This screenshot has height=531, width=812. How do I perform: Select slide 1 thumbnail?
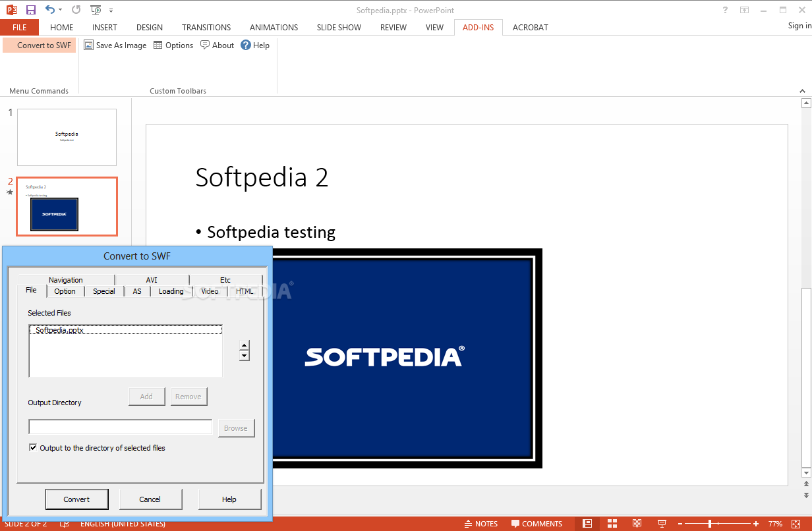(x=67, y=137)
